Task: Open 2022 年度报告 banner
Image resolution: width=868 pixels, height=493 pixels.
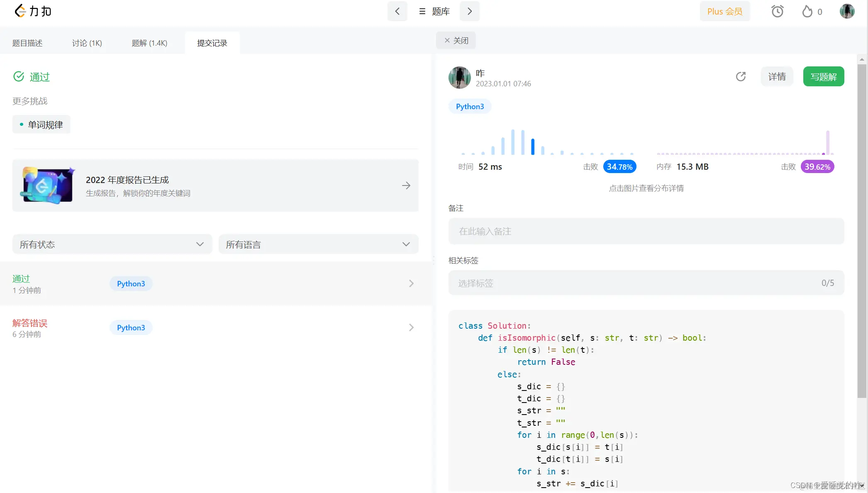Action: 215,185
